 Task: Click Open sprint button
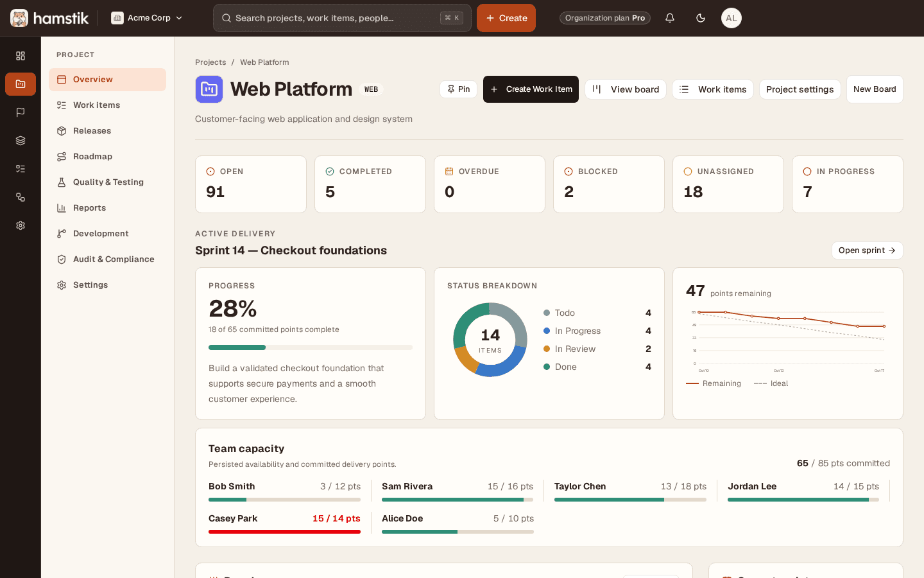click(868, 250)
